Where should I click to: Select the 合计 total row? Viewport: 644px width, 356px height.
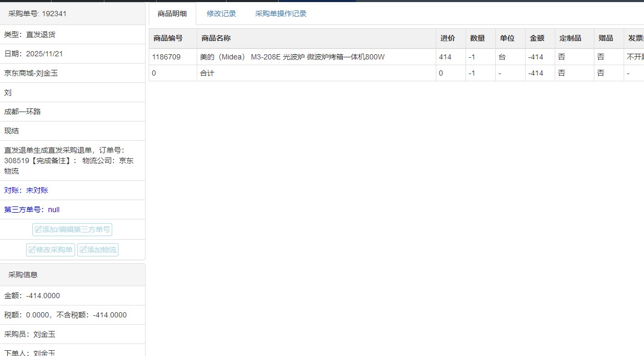pyautogui.click(x=207, y=73)
